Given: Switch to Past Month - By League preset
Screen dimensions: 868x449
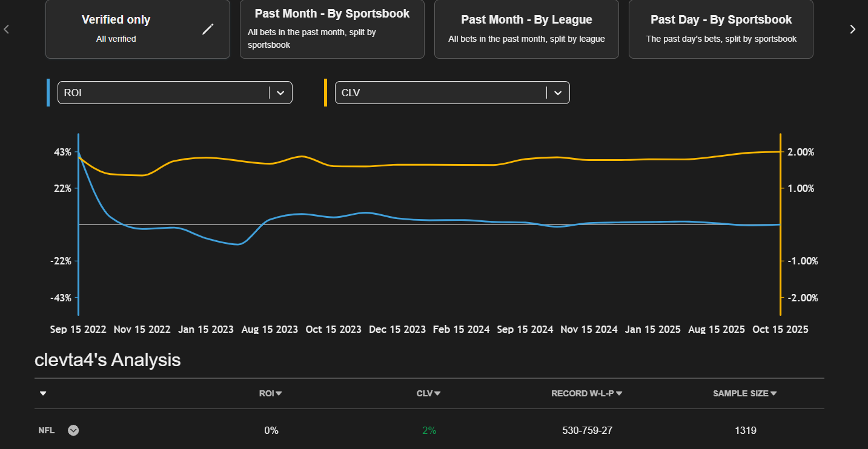Looking at the screenshot, I should (526, 29).
